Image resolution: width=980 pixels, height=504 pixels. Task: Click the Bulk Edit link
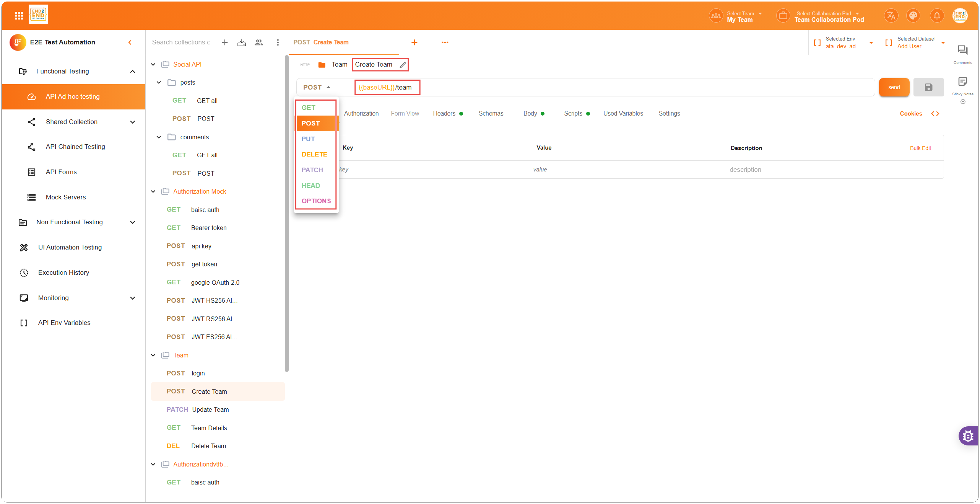pos(920,148)
